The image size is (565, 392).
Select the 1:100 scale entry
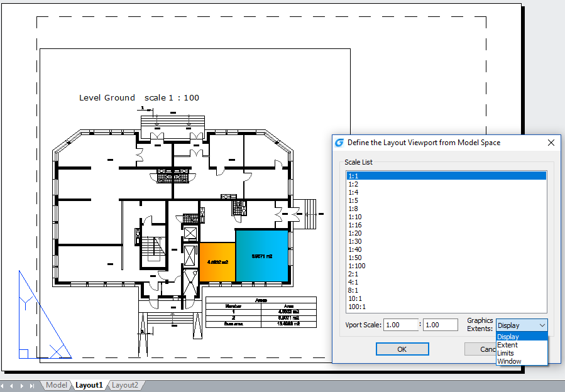[446, 266]
